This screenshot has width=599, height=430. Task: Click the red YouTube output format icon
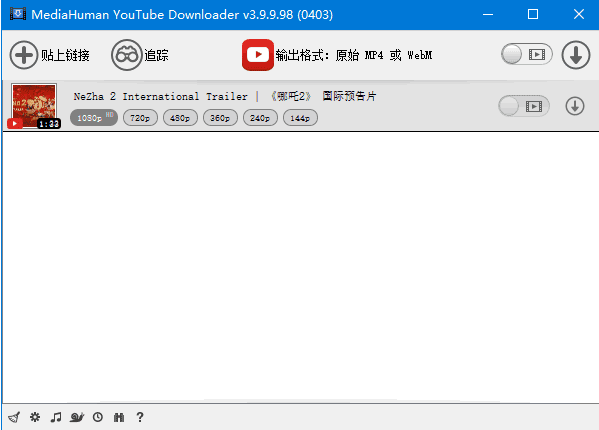coord(258,55)
